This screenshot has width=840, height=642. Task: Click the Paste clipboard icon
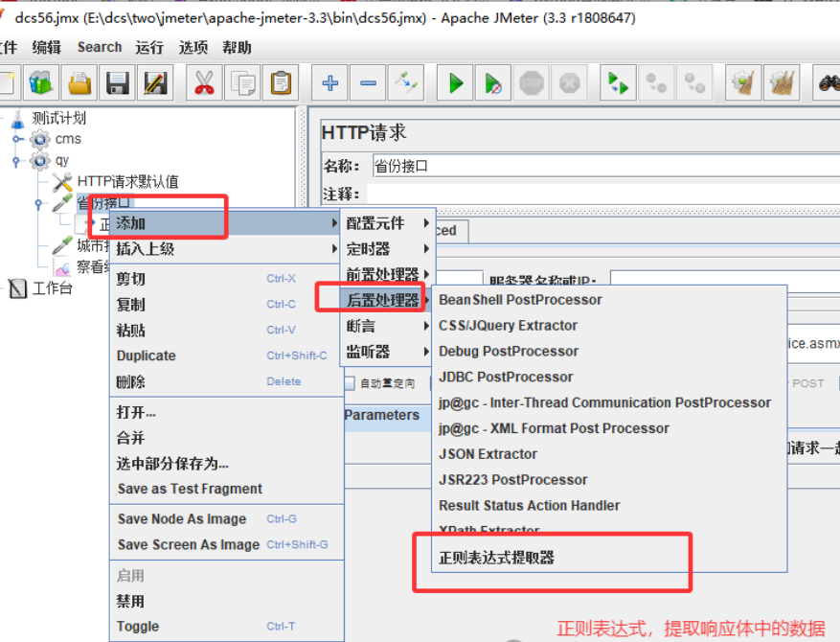pos(281,83)
